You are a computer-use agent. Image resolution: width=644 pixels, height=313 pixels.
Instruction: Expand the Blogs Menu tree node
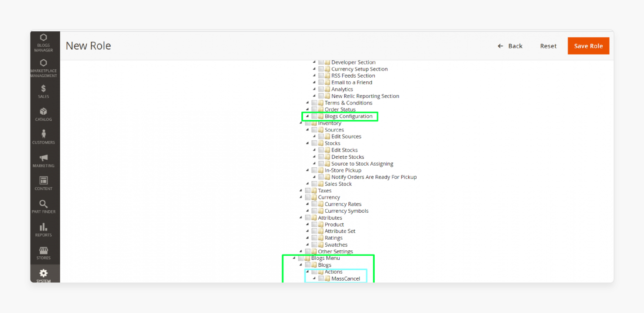coord(295,258)
